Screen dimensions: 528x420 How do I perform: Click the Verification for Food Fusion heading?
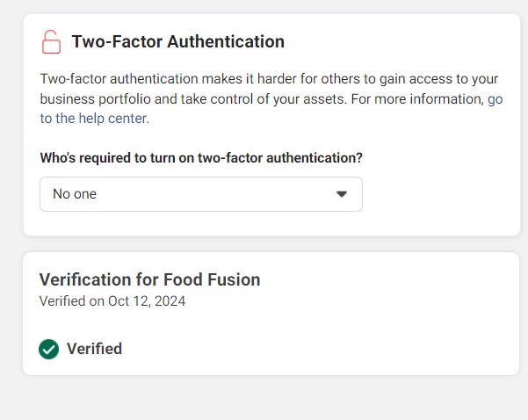(x=149, y=280)
